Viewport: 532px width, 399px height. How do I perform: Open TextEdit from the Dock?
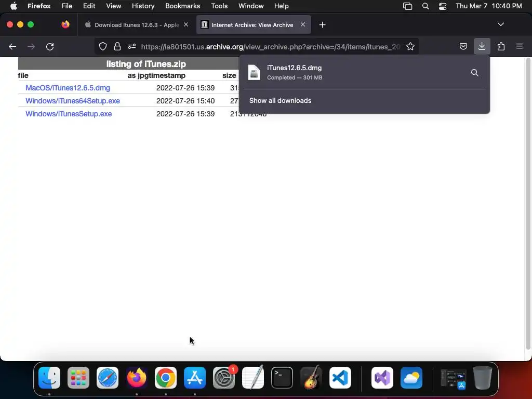[x=253, y=378]
